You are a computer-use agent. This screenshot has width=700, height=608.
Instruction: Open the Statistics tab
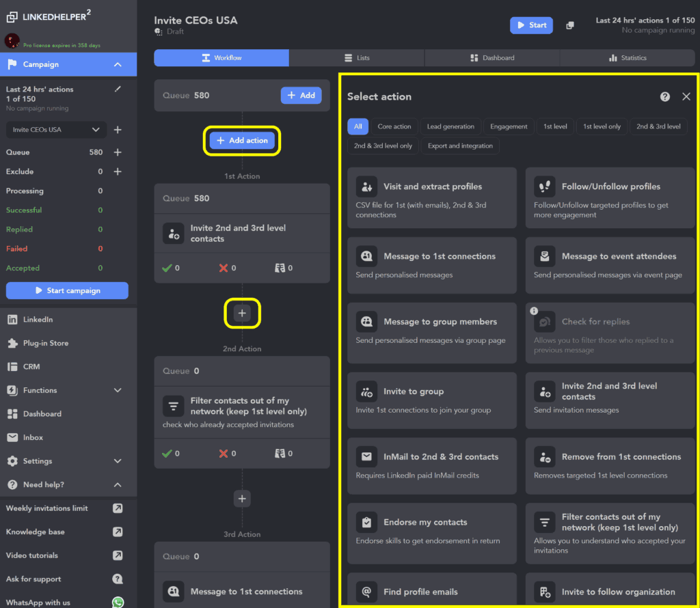click(x=628, y=58)
